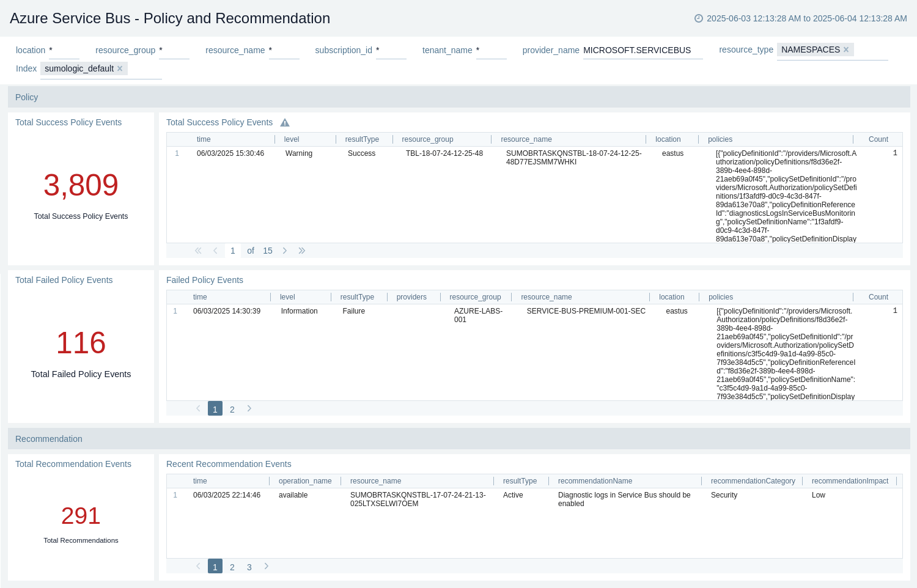Next page arrow in Failed Policy Events
Viewport: 917px width, 588px height.
[249, 408]
